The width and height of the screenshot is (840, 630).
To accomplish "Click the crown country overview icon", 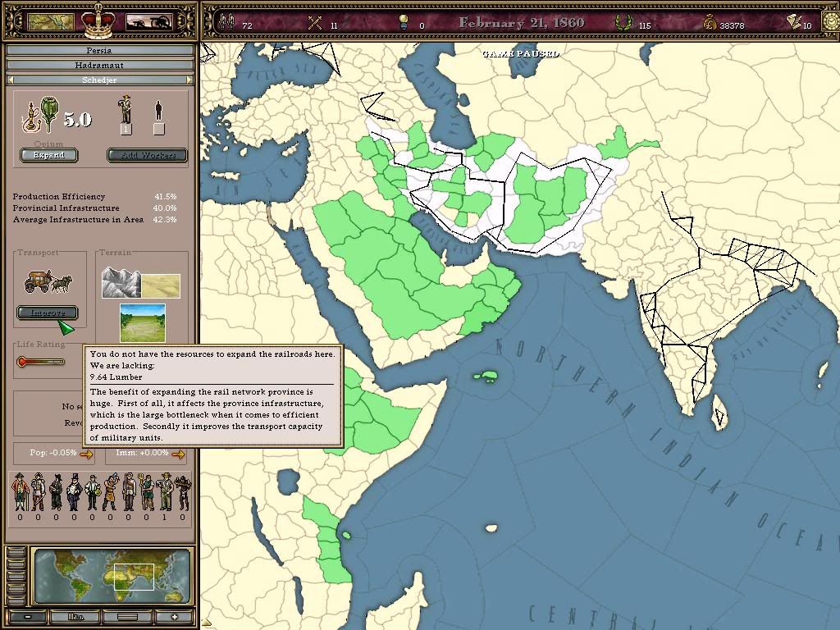I will pyautogui.click(x=98, y=21).
